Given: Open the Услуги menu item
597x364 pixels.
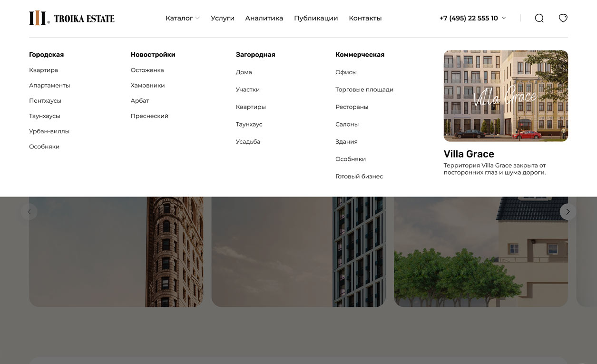Looking at the screenshot, I should tap(223, 18).
